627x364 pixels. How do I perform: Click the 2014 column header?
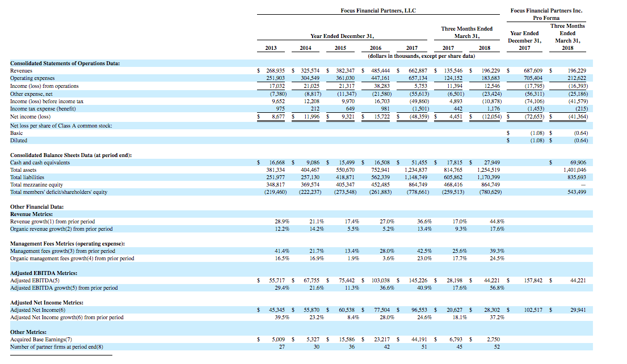pyautogui.click(x=305, y=48)
